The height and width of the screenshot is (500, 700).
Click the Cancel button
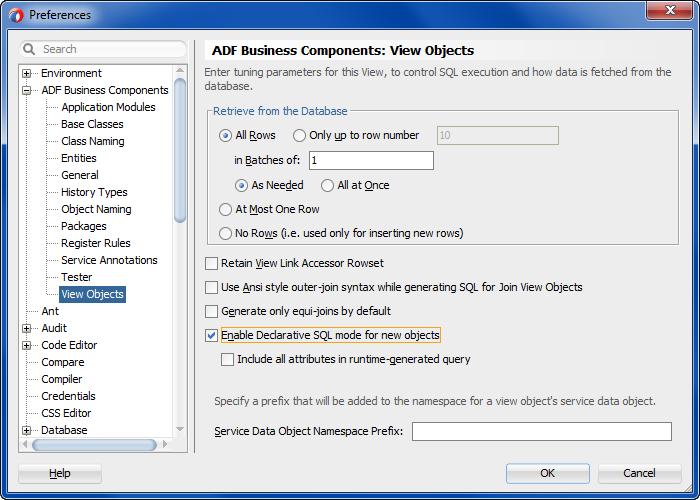pos(639,473)
